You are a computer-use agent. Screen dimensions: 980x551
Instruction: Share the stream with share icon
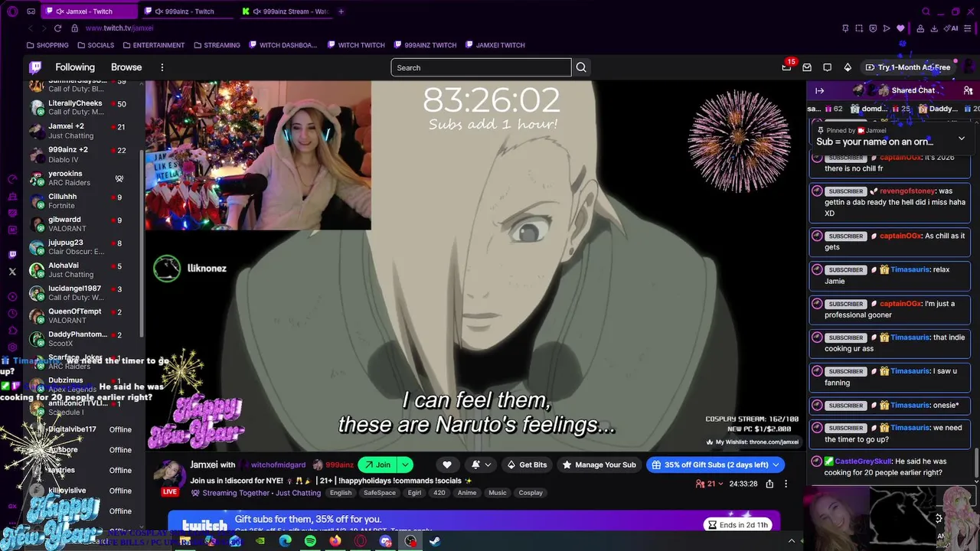[769, 484]
